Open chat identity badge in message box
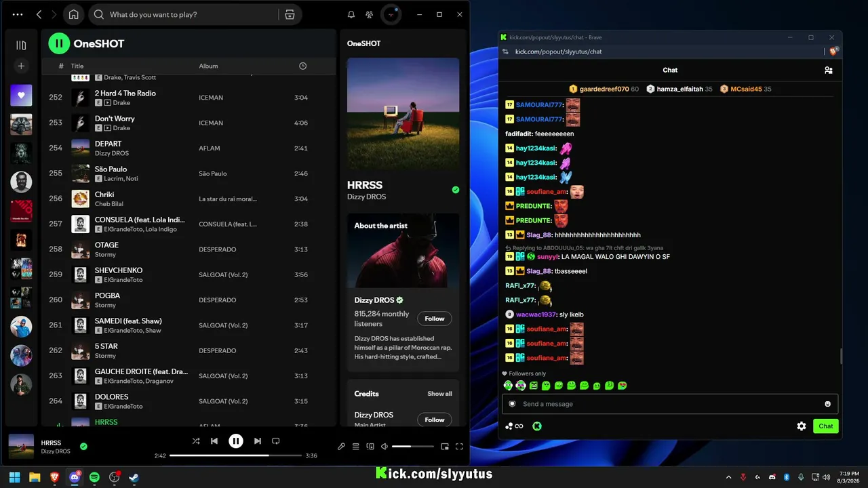868x488 pixels. click(512, 404)
